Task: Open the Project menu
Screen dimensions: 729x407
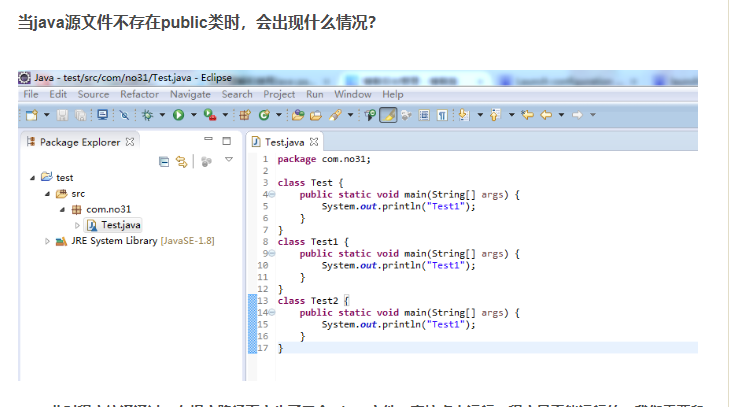Action: [279, 94]
